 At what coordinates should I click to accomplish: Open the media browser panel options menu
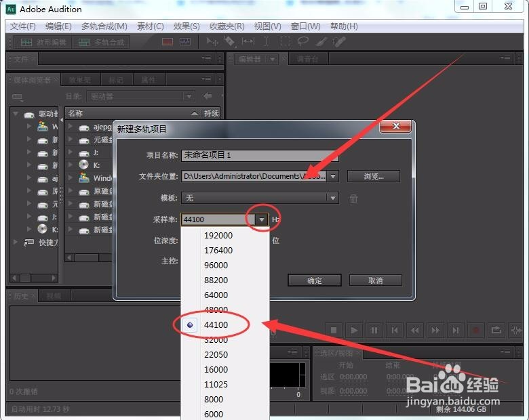(x=206, y=79)
